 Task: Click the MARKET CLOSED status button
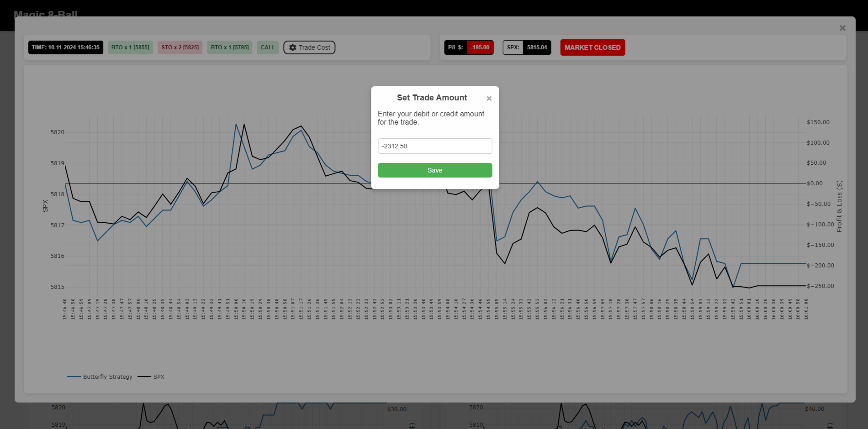point(592,47)
